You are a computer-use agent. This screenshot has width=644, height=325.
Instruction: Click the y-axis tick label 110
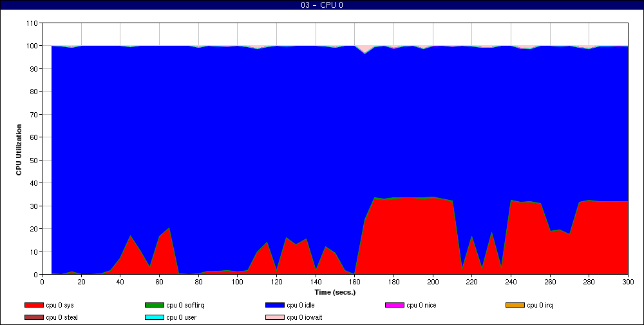[x=32, y=23]
